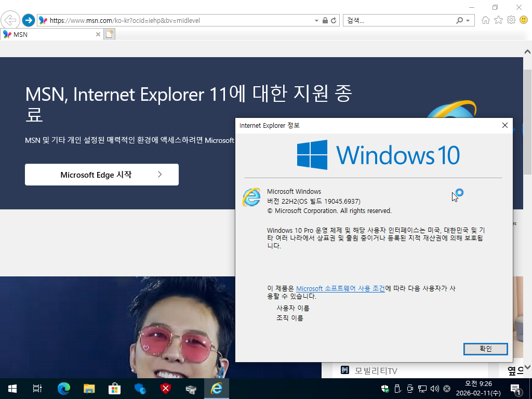Click the browser Back arrow button
The height and width of the screenshot is (399, 532).
(10, 20)
